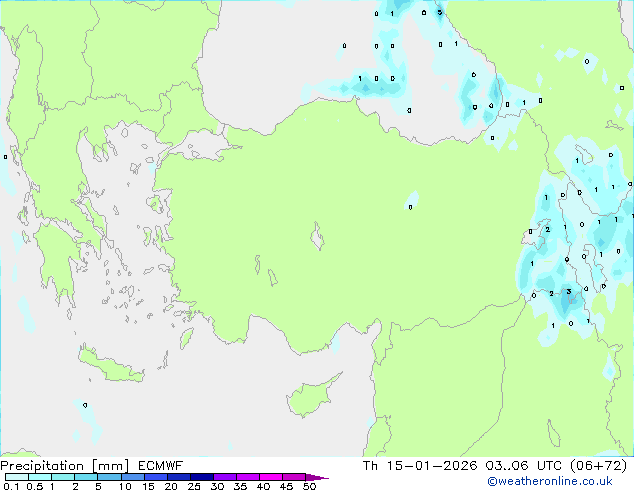Click the above-50 mm legend arrow tip
The image size is (634, 490).
click(317, 477)
